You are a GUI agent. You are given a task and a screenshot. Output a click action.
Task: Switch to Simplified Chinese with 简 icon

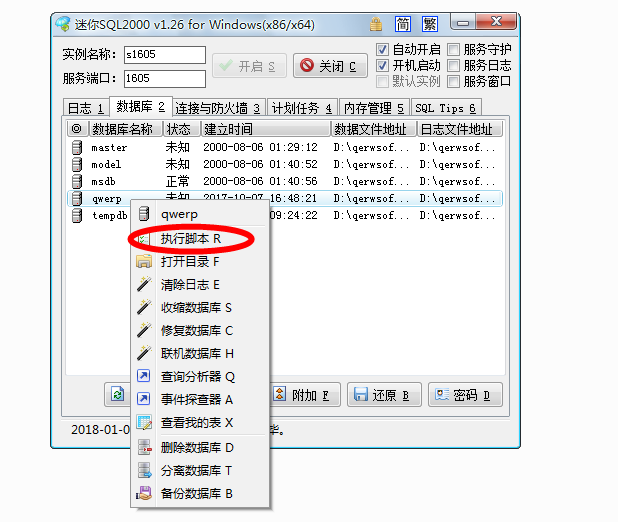click(x=403, y=24)
